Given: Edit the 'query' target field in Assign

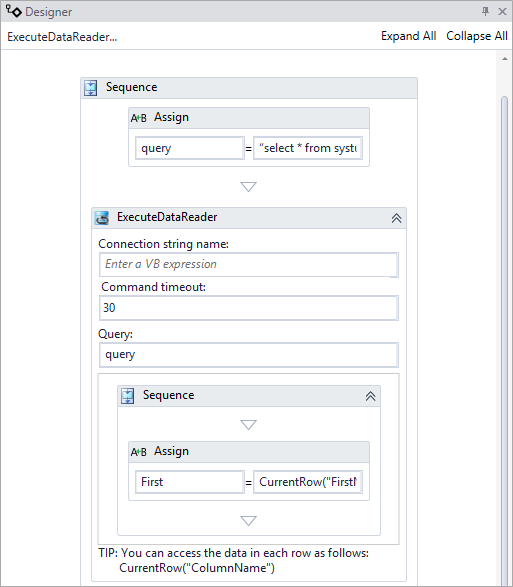Looking at the screenshot, I should (190, 148).
